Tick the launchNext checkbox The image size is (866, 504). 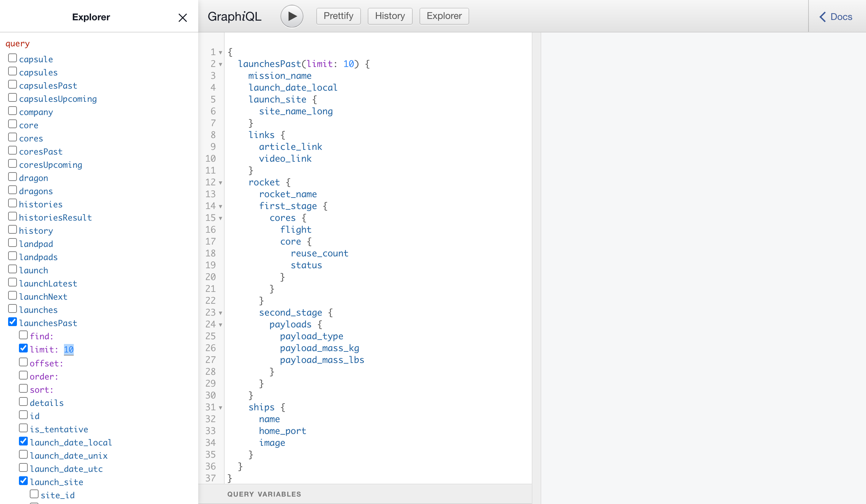pyautogui.click(x=13, y=295)
